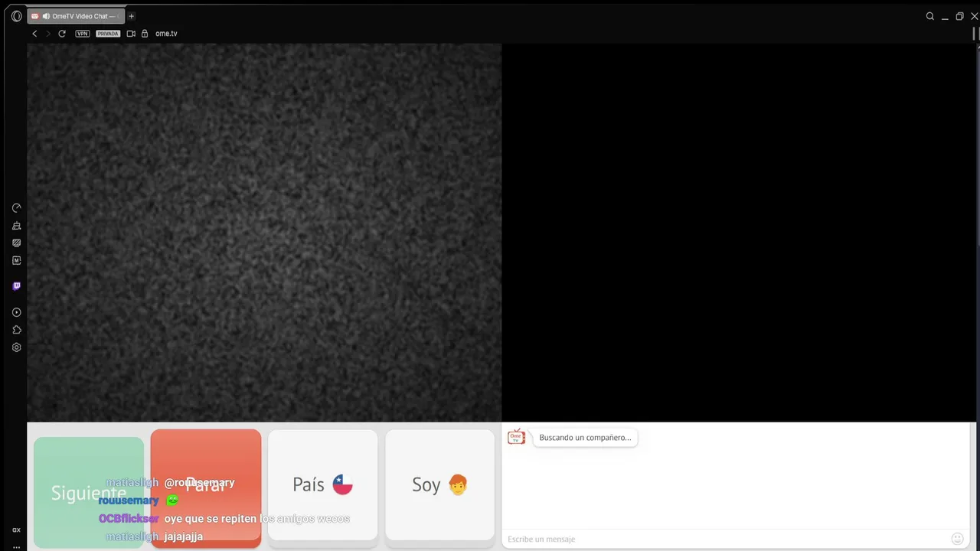Open the M panel sidebar icon
The height and width of the screenshot is (551, 980).
click(x=16, y=261)
